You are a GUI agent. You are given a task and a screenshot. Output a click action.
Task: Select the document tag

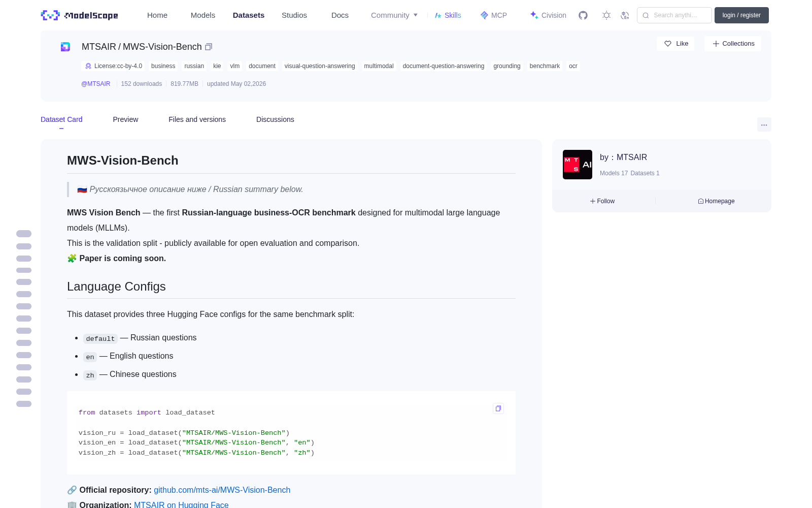(262, 66)
